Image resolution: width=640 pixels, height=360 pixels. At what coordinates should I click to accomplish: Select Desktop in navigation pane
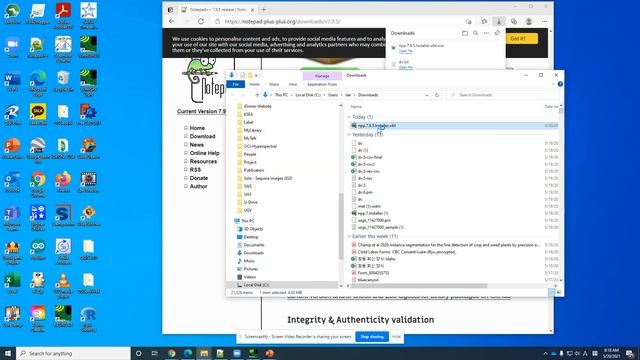tap(251, 237)
